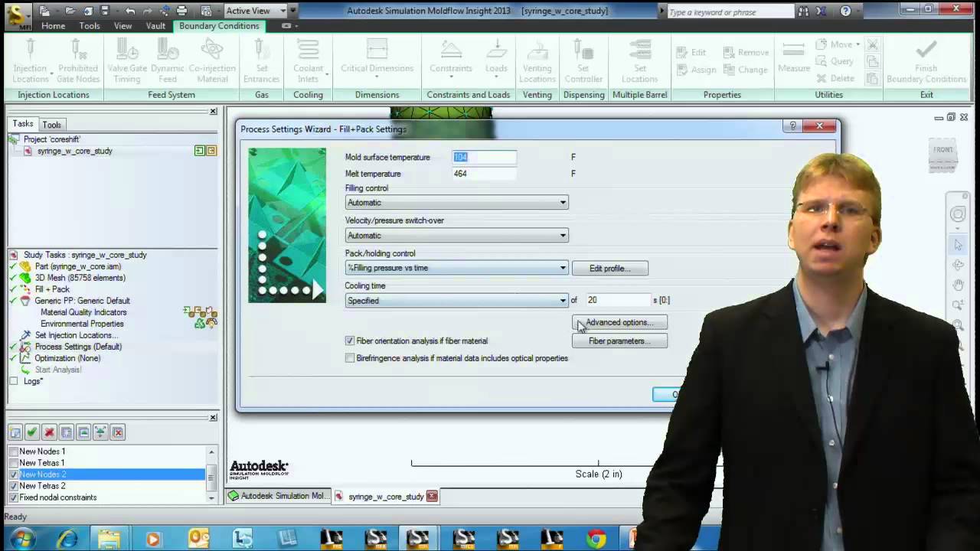Click the layers list scrollbar down arrow
The image size is (980, 551).
[x=211, y=497]
